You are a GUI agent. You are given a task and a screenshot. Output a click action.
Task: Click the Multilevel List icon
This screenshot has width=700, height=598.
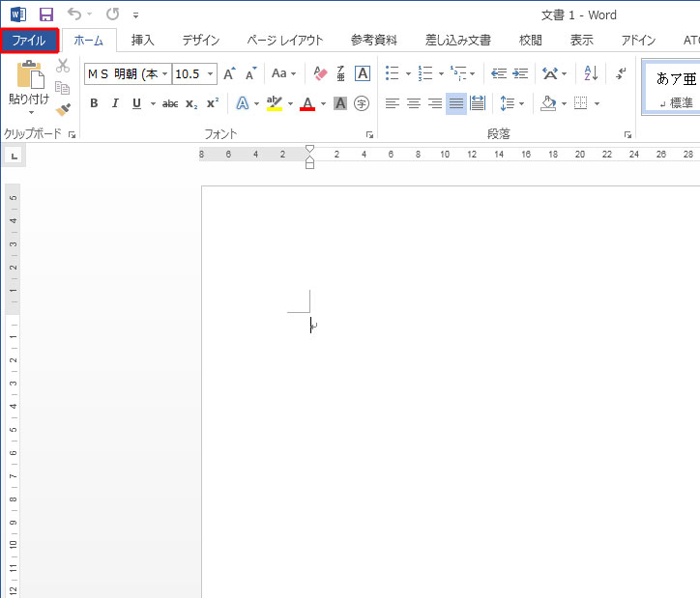click(x=458, y=73)
